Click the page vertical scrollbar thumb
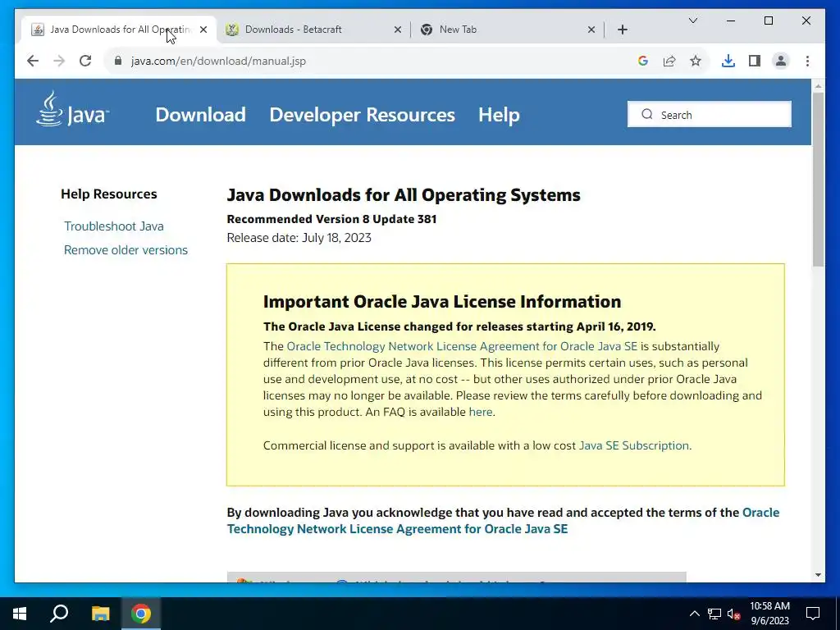This screenshot has height=630, width=840. (818, 179)
